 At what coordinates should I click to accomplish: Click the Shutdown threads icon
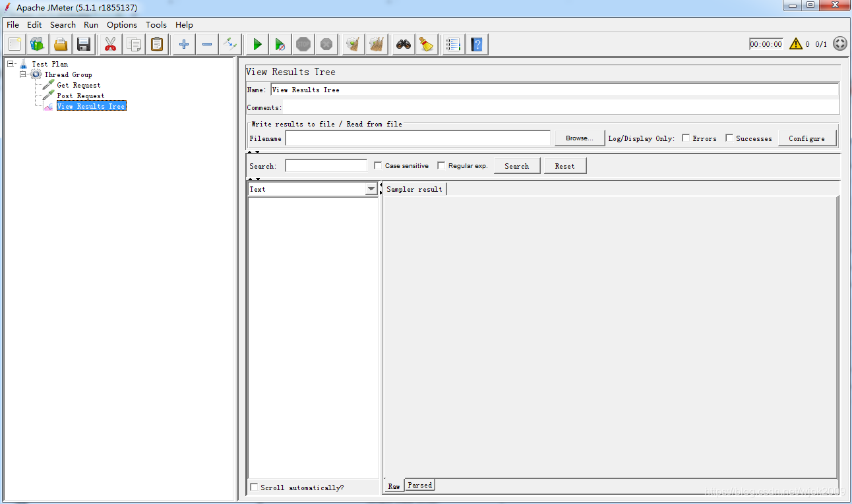click(326, 44)
